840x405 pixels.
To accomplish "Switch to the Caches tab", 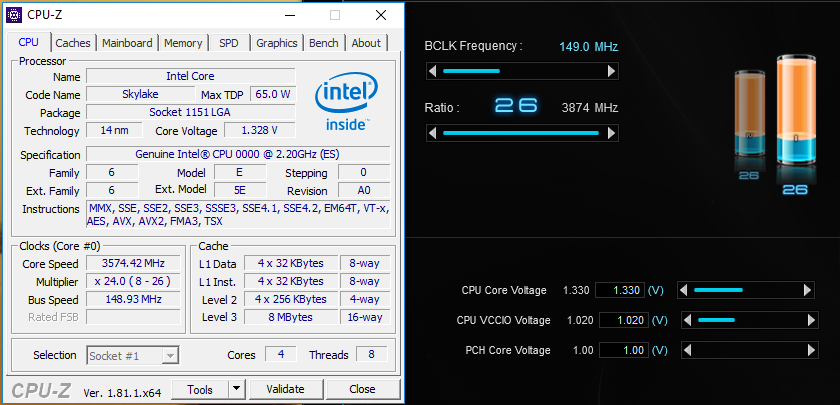I will click(x=73, y=43).
